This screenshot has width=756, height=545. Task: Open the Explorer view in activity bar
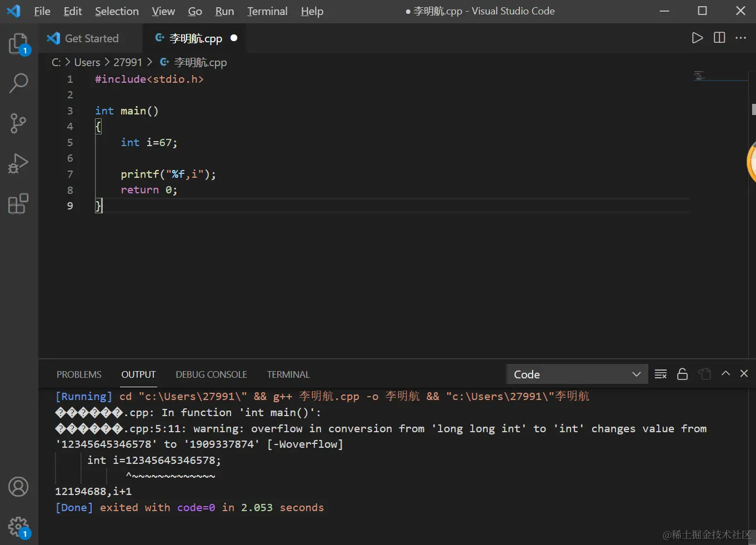point(18,43)
